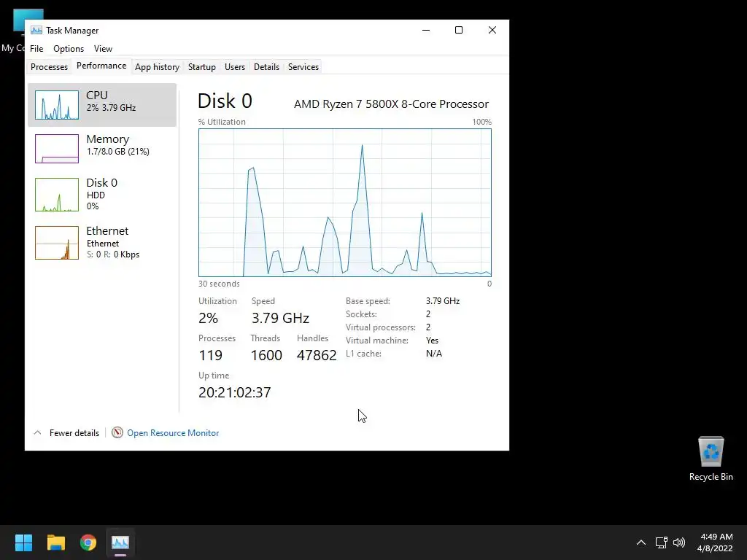Screen dimensions: 747x560
Task: Open the View menu
Action: click(x=103, y=49)
